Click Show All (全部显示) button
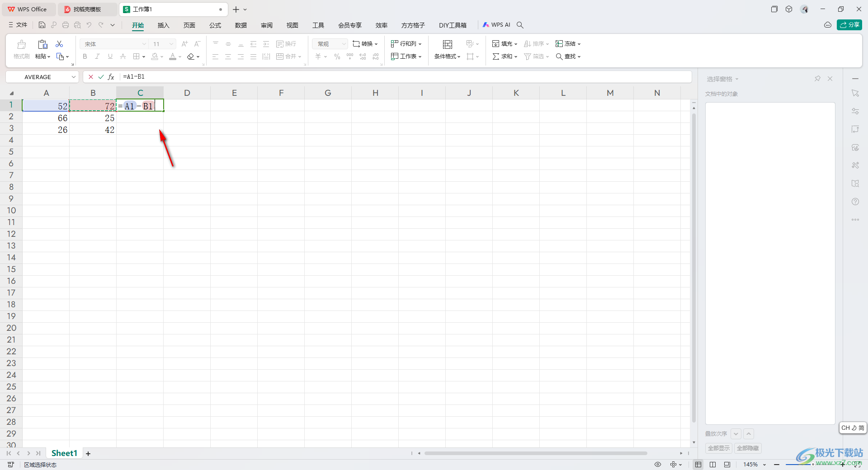 point(719,448)
